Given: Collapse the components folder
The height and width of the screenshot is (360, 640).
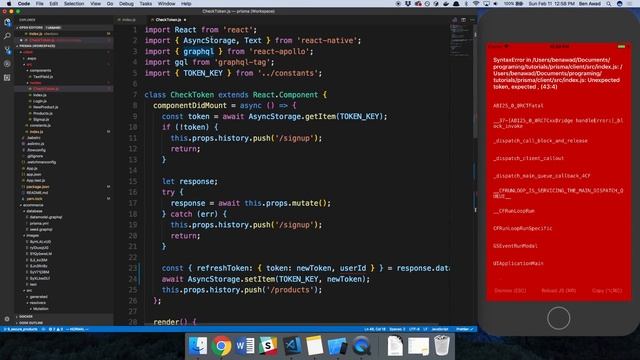Looking at the screenshot, I should [x=40, y=71].
